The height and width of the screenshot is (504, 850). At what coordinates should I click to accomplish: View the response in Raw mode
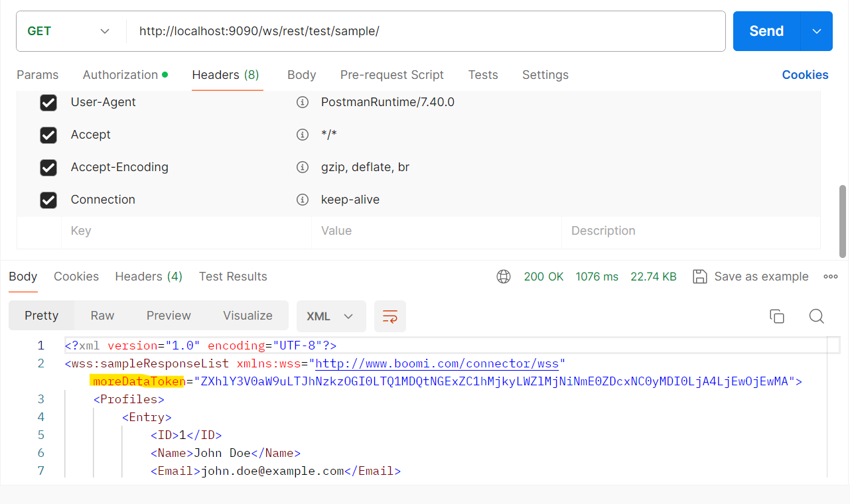click(x=102, y=315)
